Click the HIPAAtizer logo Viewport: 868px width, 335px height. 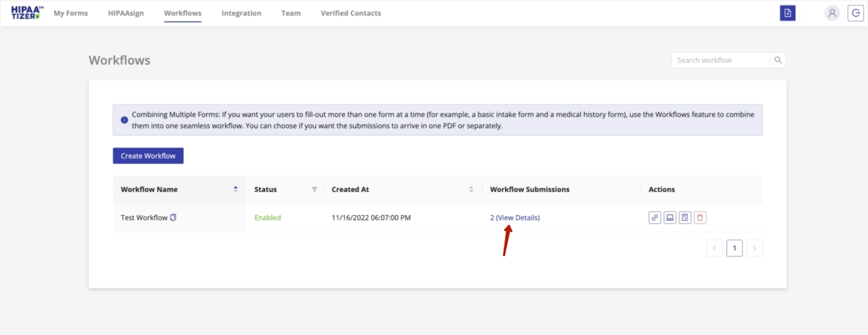tap(27, 13)
